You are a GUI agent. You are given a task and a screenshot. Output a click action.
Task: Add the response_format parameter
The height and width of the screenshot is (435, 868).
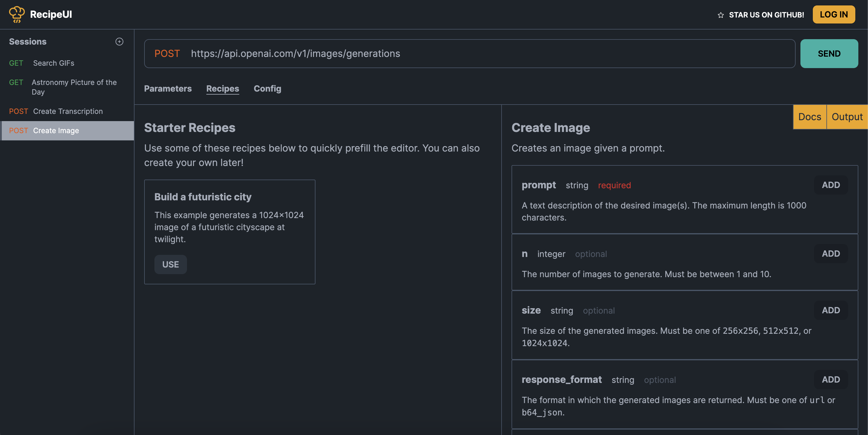pyautogui.click(x=830, y=380)
